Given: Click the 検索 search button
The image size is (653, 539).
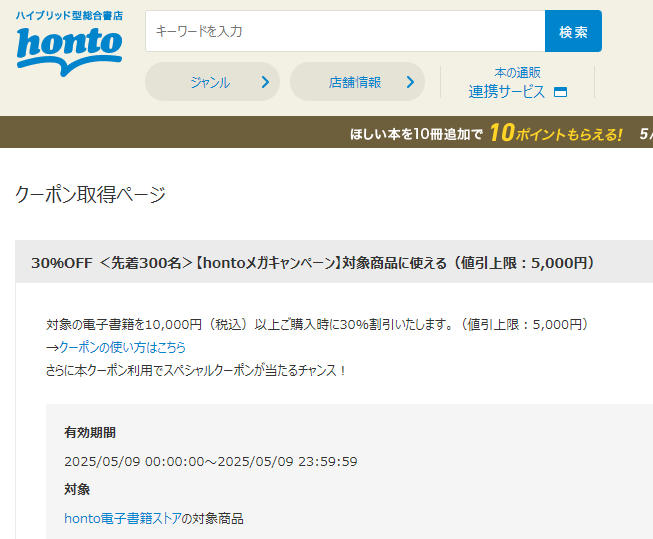Looking at the screenshot, I should pos(573,31).
